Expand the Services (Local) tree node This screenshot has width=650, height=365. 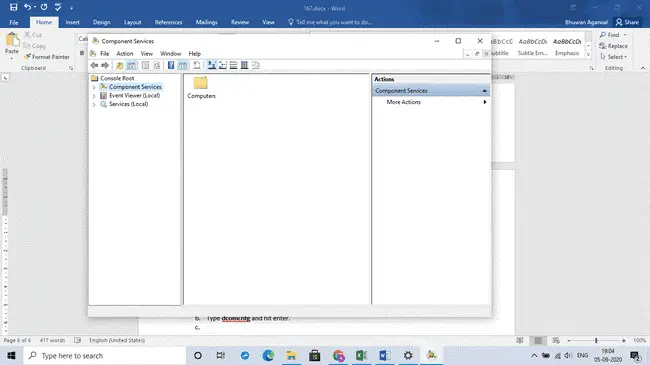click(94, 105)
